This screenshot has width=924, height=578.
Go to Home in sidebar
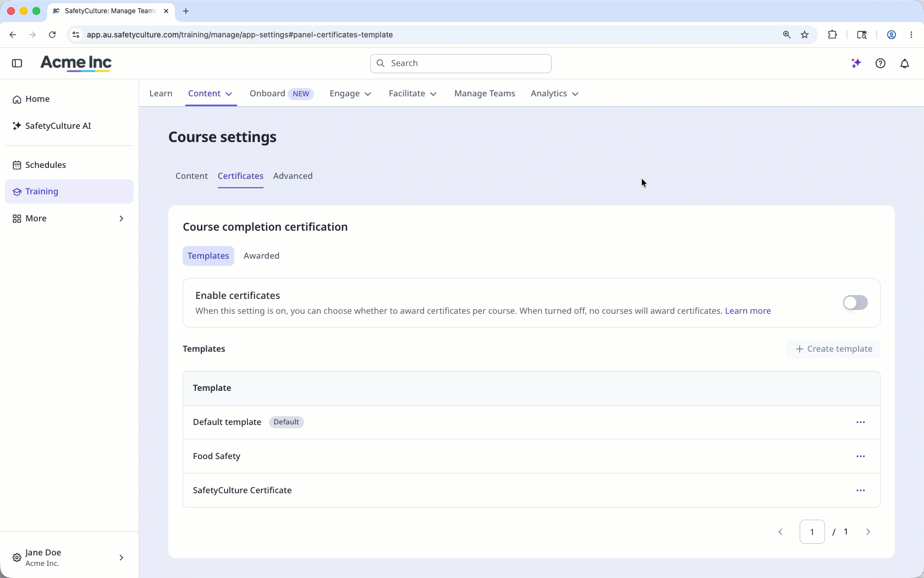pos(69,99)
